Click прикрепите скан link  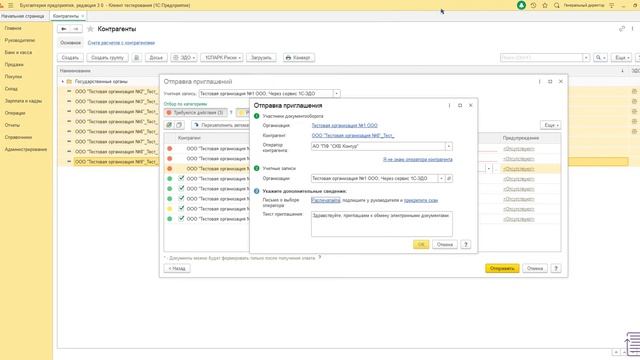click(421, 200)
